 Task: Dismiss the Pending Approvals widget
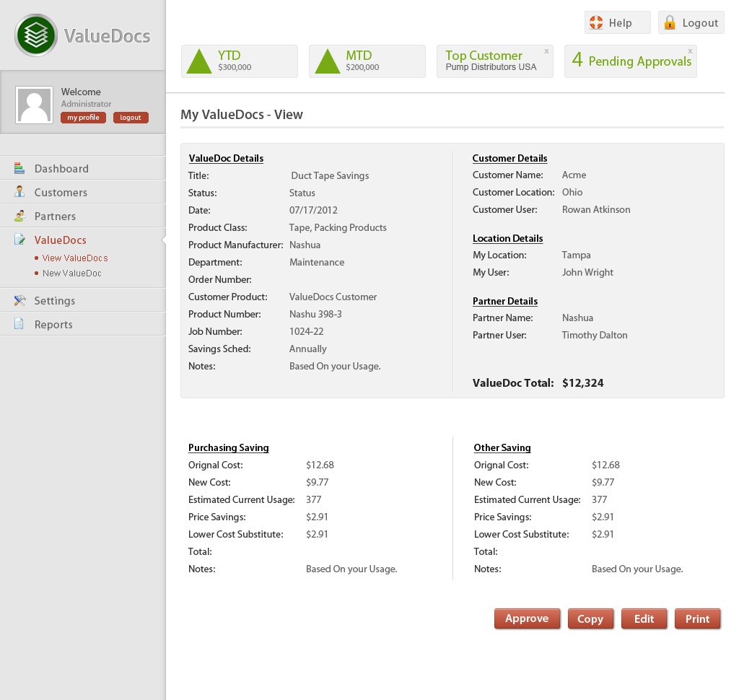[x=690, y=51]
